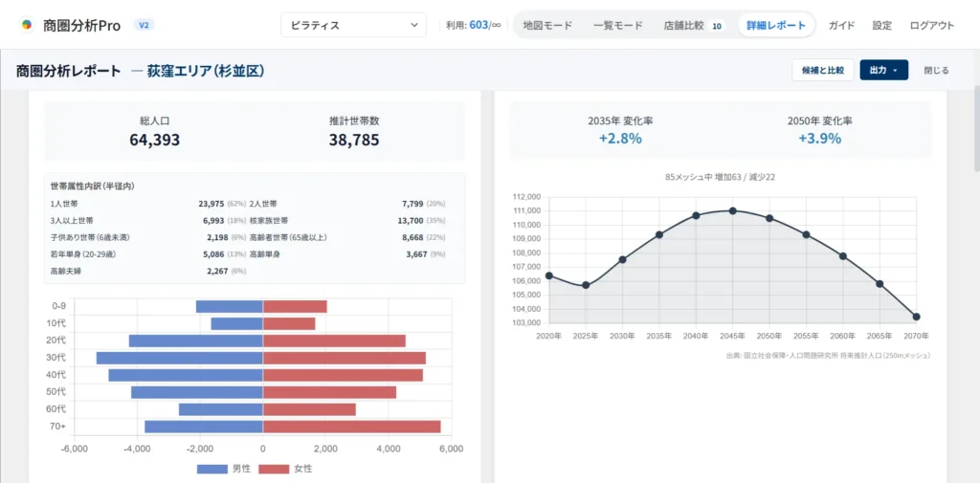
Task: Open the ピラティス industry dropdown
Action: click(354, 25)
